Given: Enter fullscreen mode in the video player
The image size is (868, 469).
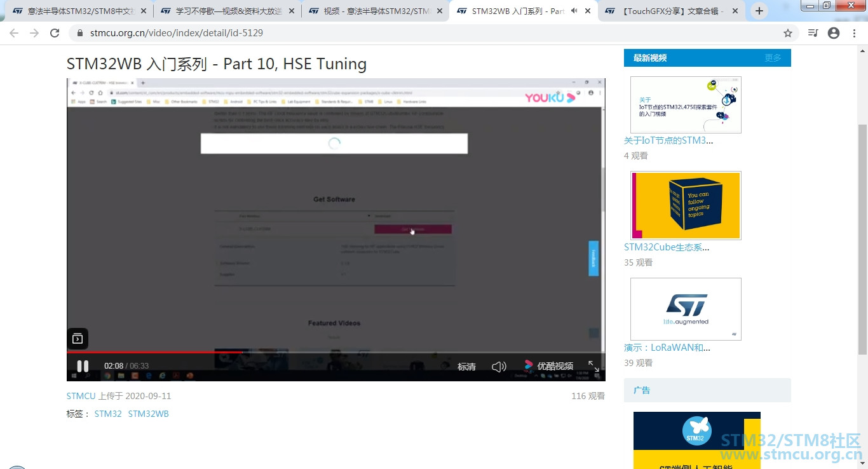Looking at the screenshot, I should click(x=593, y=366).
